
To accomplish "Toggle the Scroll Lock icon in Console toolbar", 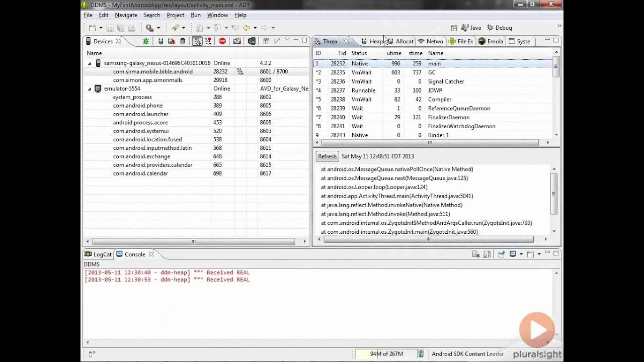I will 487,254.
